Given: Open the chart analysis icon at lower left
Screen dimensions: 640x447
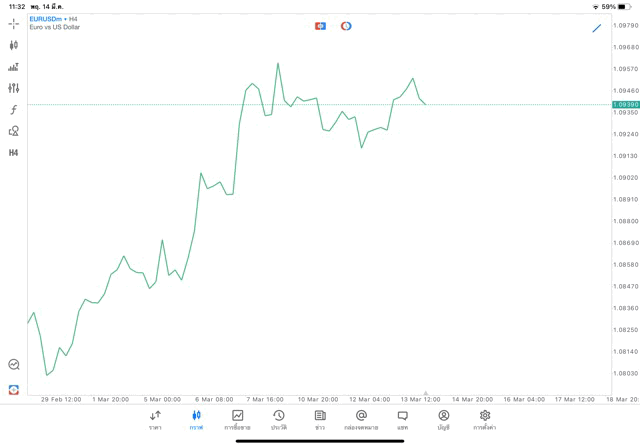Looking at the screenshot, I should tap(13, 365).
